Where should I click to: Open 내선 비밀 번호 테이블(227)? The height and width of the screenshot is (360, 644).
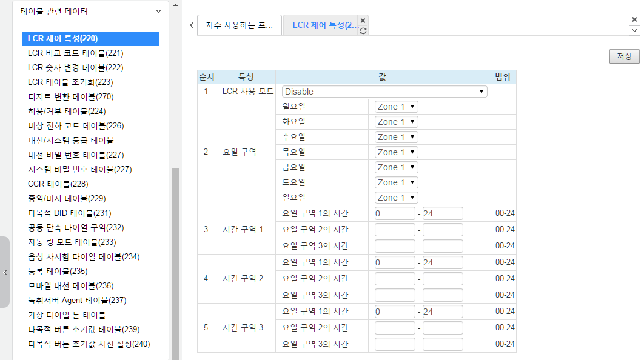coord(76,155)
